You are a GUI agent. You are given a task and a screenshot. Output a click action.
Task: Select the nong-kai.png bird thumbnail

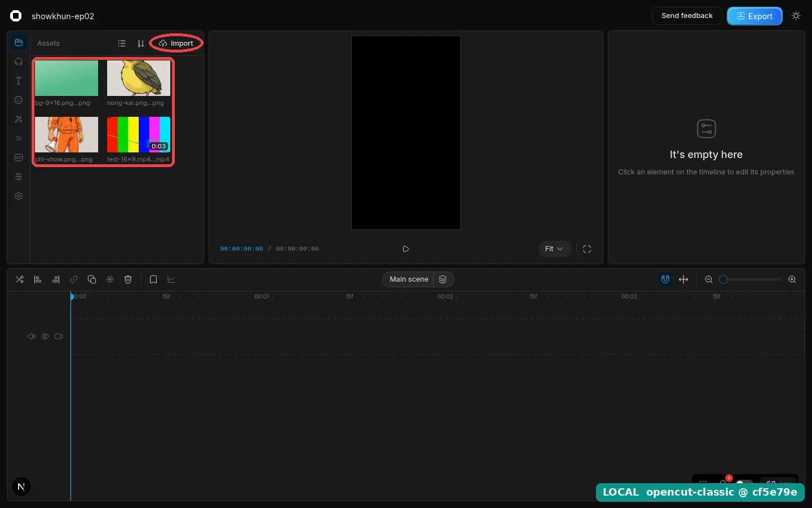tap(139, 78)
